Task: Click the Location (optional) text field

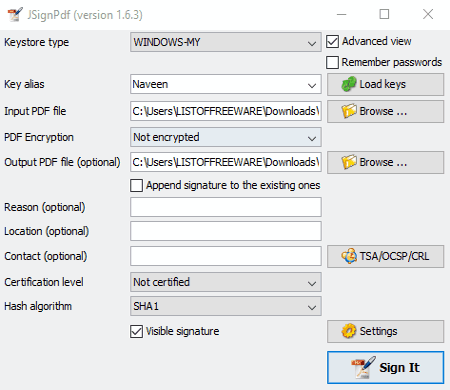Action: click(x=226, y=231)
